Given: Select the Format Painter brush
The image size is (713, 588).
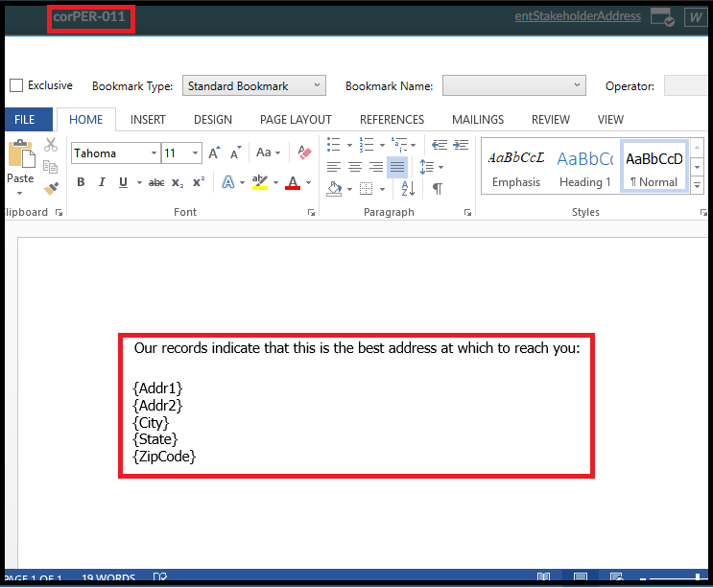Looking at the screenshot, I should (51, 188).
